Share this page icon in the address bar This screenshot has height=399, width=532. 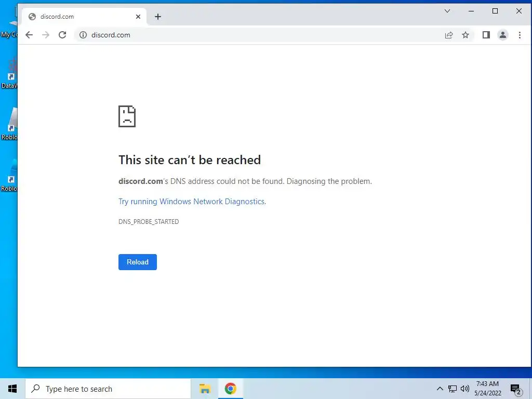[x=449, y=35]
